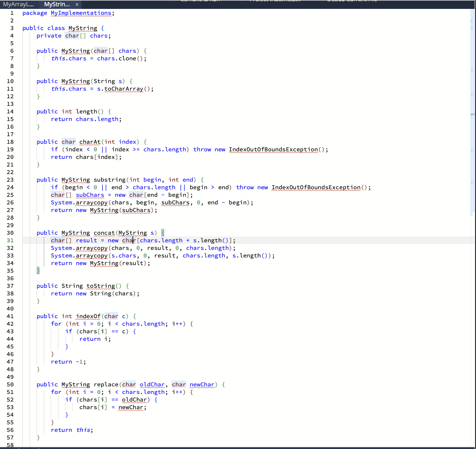This screenshot has width=476, height=449.
Task: Click line number 50 in the gutter
Action: [x=10, y=384]
